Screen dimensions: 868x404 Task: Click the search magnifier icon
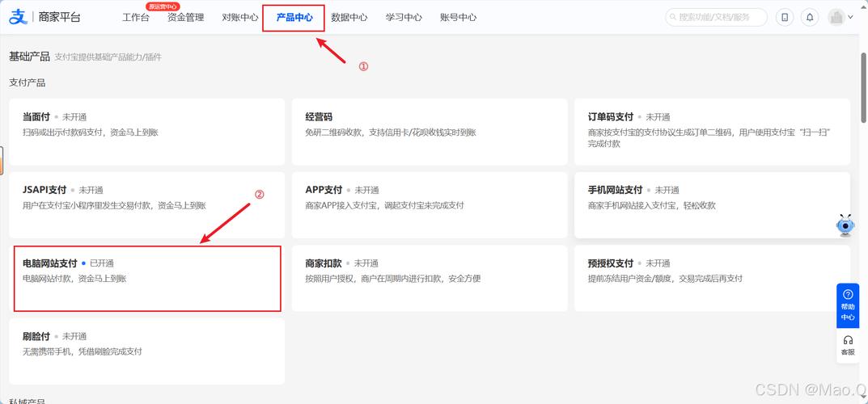(x=673, y=17)
